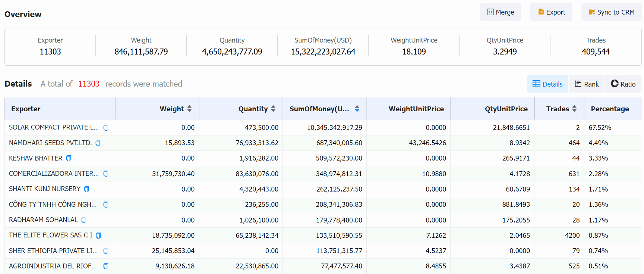The width and height of the screenshot is (644, 274).
Task: Copy COMERCIALIZADORA INTER... name icon
Action: pos(106,174)
